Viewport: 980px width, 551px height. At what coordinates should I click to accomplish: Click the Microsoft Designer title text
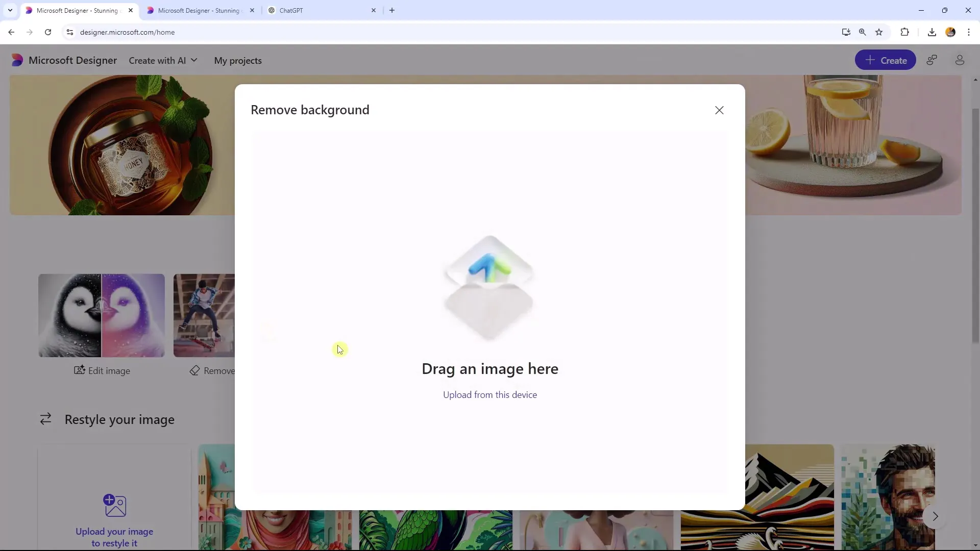[x=73, y=60]
